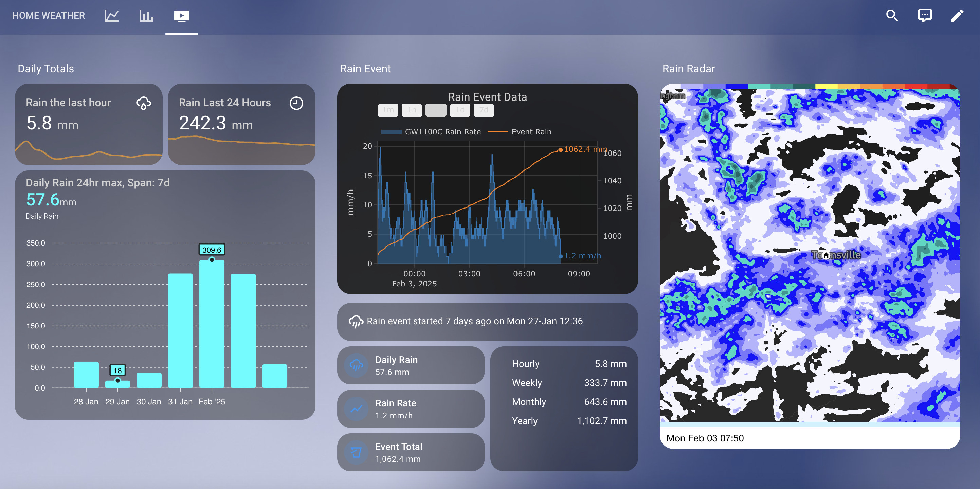
Task: Open the search icon in the top bar
Action: [x=892, y=16]
